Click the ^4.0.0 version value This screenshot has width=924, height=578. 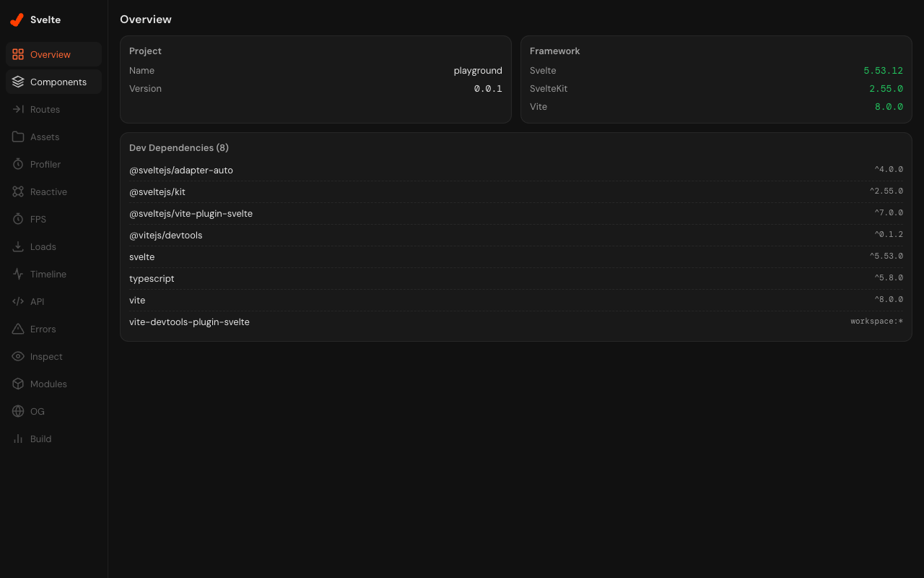889,170
